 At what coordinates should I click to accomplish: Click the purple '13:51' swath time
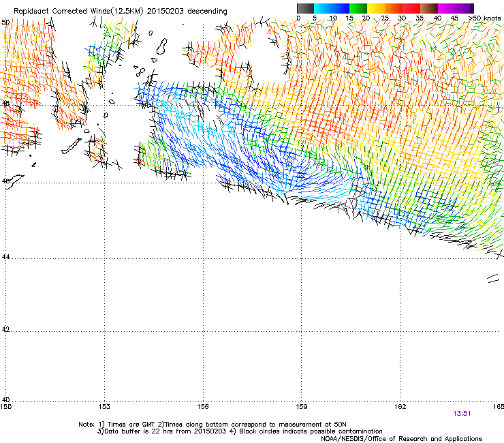[x=462, y=414]
